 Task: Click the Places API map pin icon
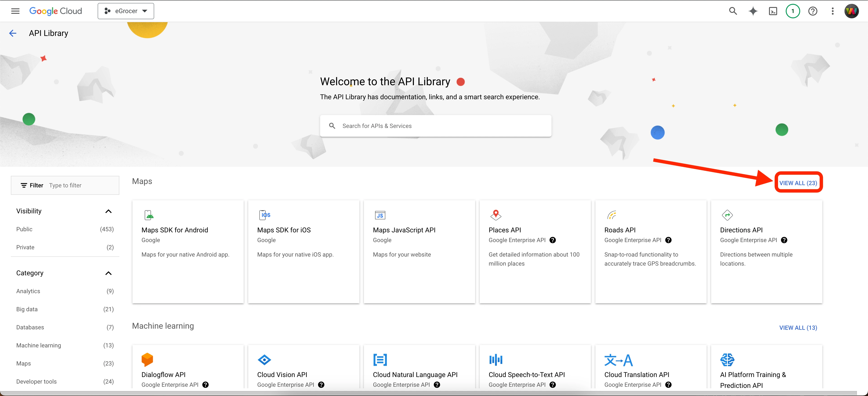(x=496, y=215)
